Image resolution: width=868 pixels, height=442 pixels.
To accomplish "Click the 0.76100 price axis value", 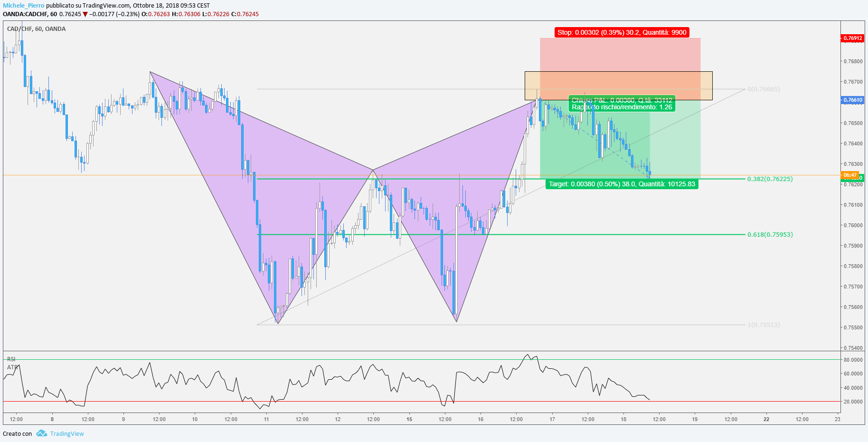I will [x=853, y=205].
